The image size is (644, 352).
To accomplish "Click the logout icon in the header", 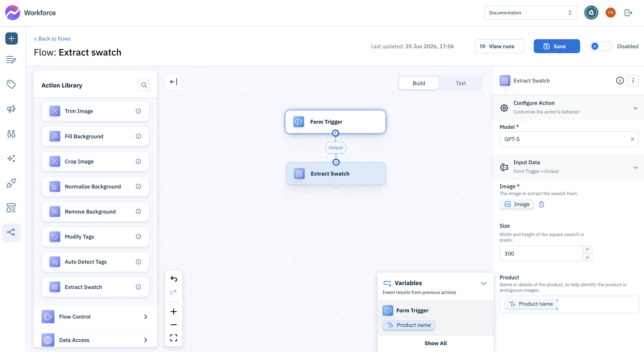I will pyautogui.click(x=628, y=13).
